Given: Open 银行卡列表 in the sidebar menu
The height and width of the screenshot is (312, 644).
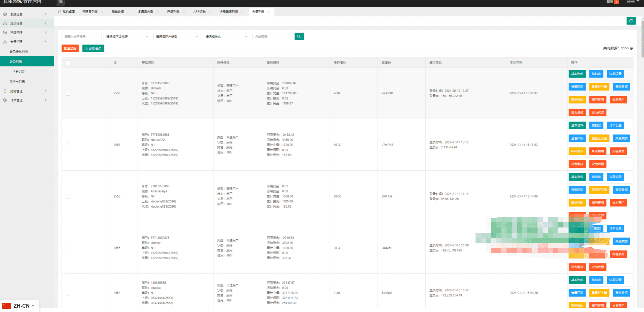Looking at the screenshot, I should [x=17, y=81].
